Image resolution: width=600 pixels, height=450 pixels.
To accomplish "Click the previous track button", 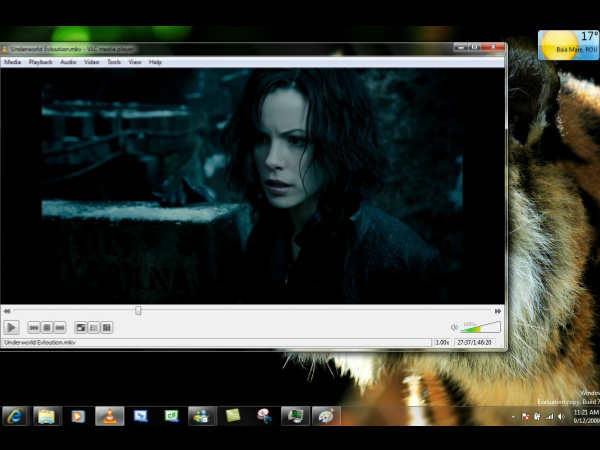I will (33, 327).
